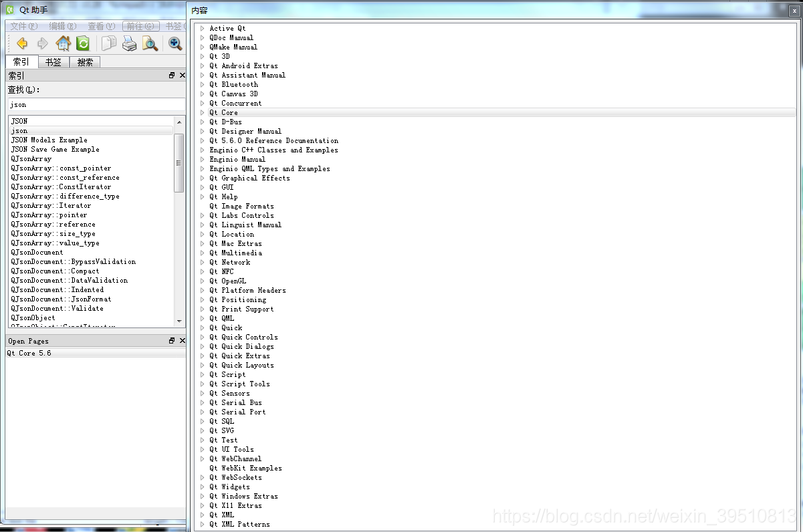Select the Qt Windows Extras entry

tap(243, 496)
